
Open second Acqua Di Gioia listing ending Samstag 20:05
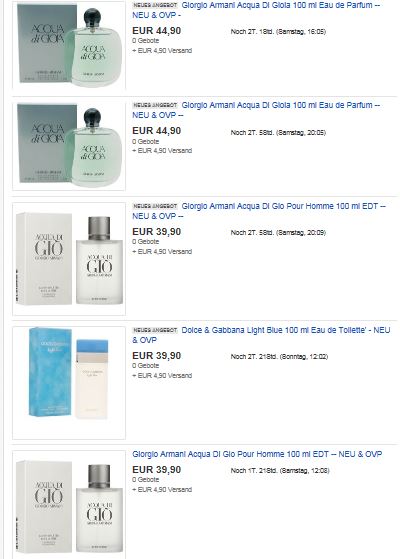[256, 110]
